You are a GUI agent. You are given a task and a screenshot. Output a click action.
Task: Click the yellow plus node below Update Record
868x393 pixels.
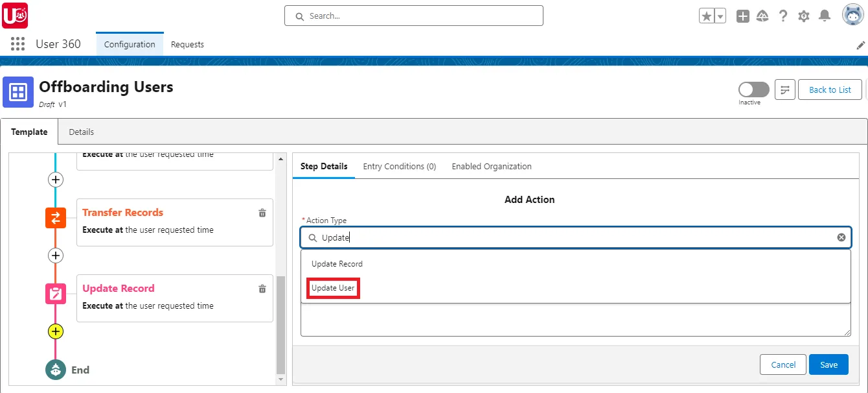(55, 331)
